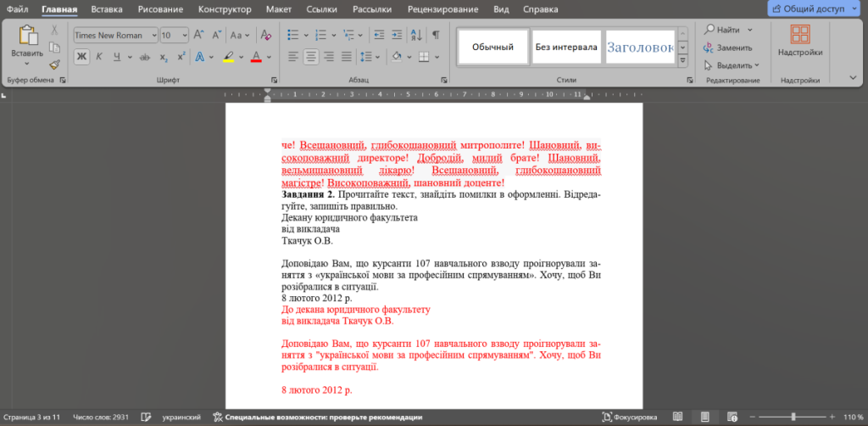This screenshot has width=868, height=426.
Task: Click the Copy icon in the clipboard group
Action: pyautogui.click(x=54, y=48)
